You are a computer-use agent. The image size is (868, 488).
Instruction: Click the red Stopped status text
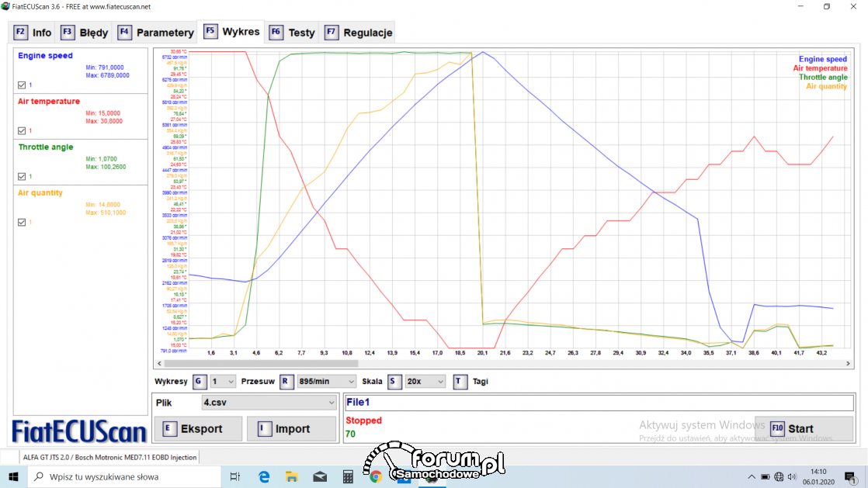tap(363, 421)
